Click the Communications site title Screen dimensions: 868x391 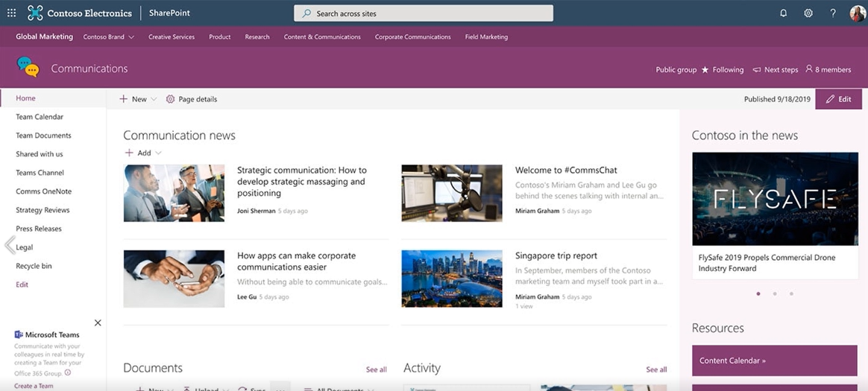pyautogui.click(x=89, y=69)
